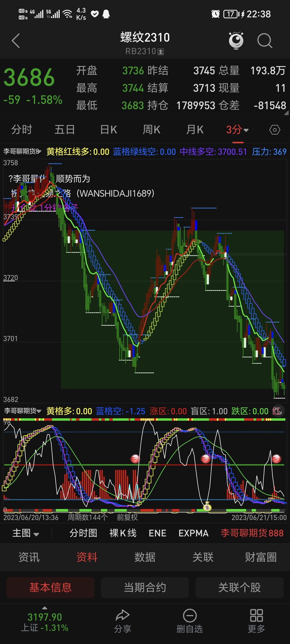Switch to 五日 chart tab
The width and height of the screenshot is (290, 644).
(x=65, y=130)
